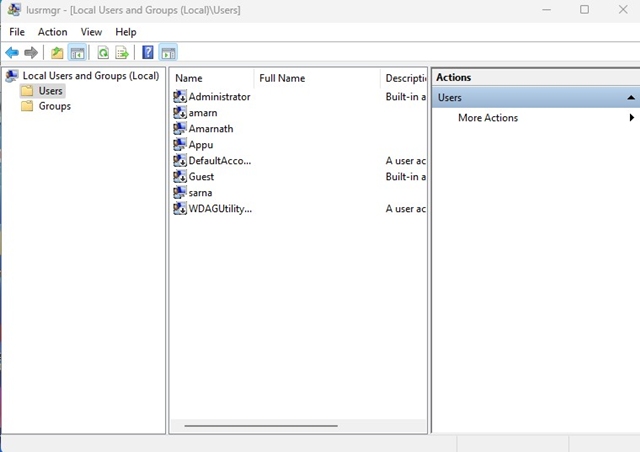Click More Actions in the Actions pane
Viewport: 640px width, 452px height.
tap(488, 118)
